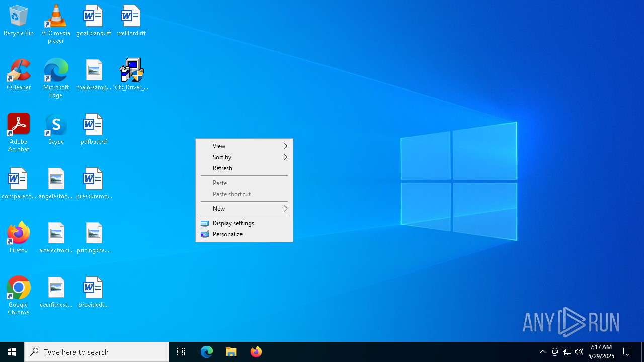644x362 pixels.
Task: Select the CCleaner desktop shortcut
Action: coord(19,75)
